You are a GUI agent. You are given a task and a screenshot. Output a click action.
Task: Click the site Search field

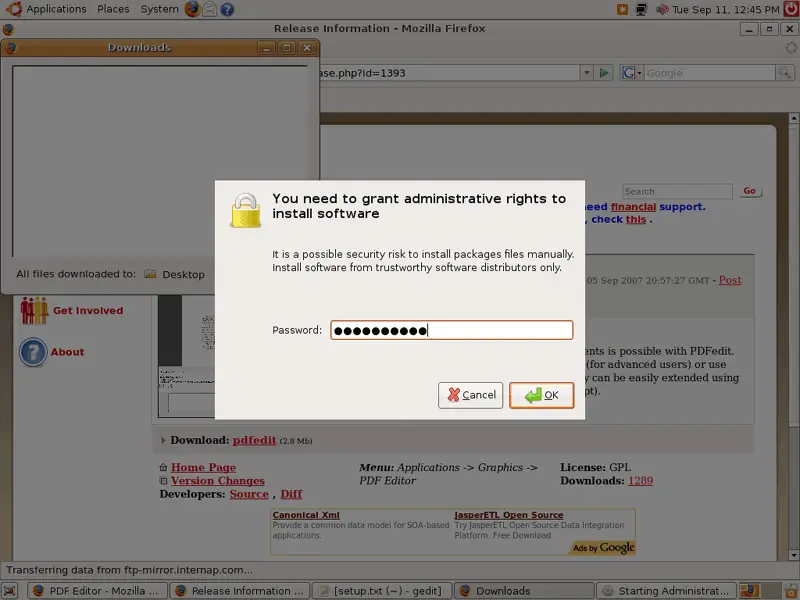677,191
